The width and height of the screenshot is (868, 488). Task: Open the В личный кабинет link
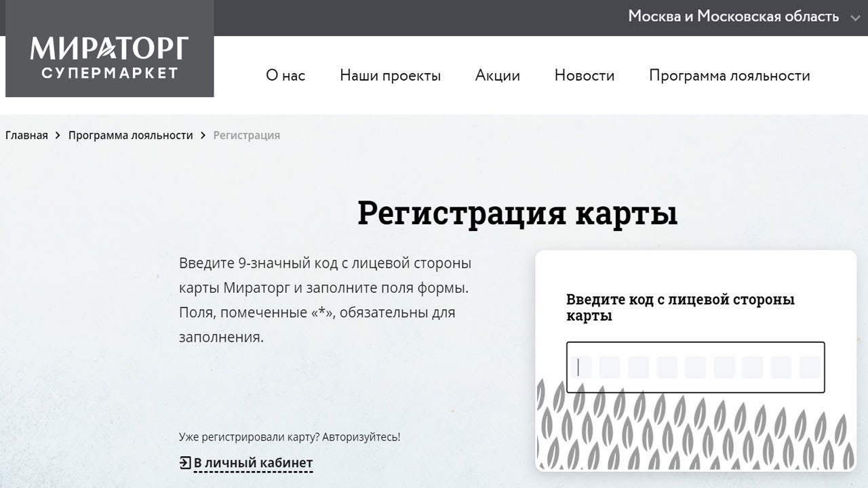click(253, 463)
